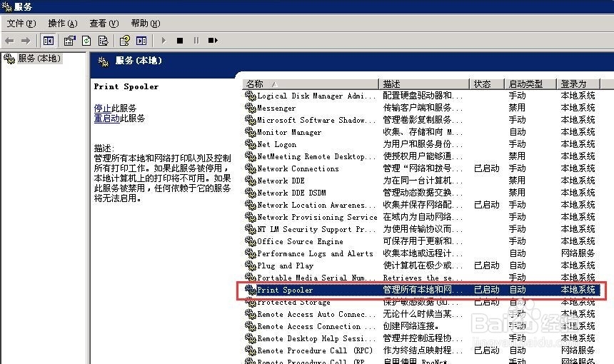
Task: Click the 服务(本地) header above details pane
Action: (139, 61)
